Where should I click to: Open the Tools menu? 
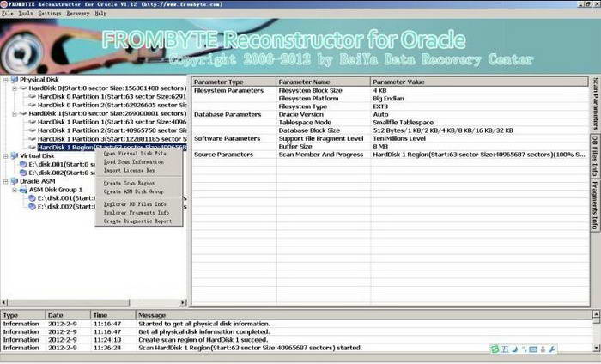26,14
